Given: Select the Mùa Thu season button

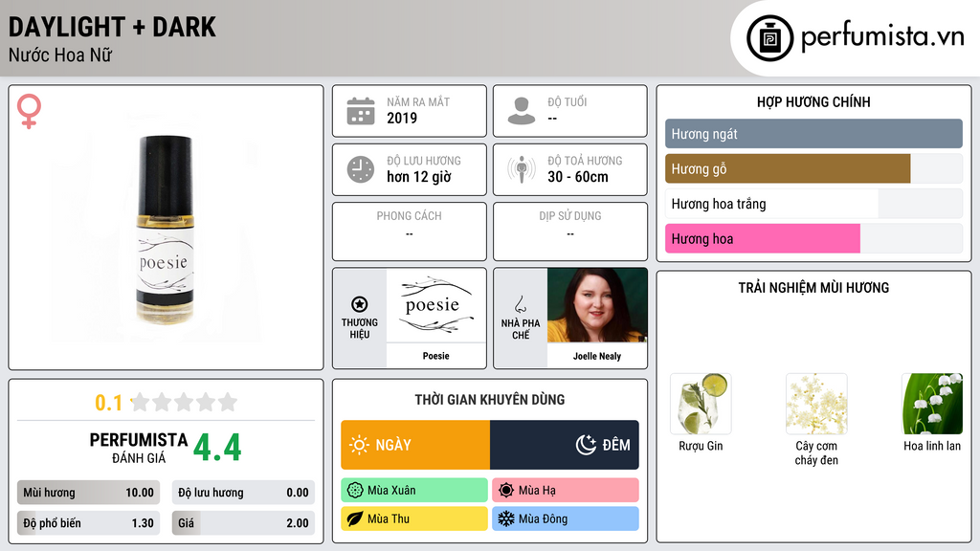Looking at the screenshot, I should tap(414, 518).
